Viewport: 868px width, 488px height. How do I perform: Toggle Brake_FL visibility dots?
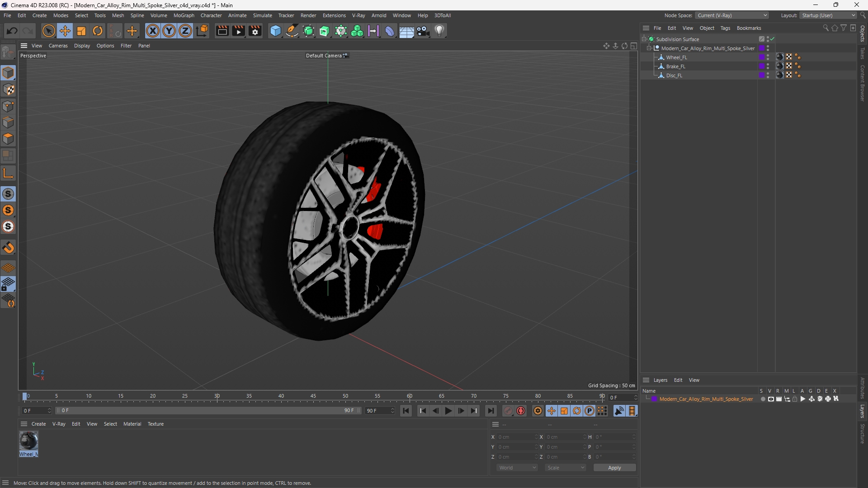pyautogui.click(x=768, y=66)
